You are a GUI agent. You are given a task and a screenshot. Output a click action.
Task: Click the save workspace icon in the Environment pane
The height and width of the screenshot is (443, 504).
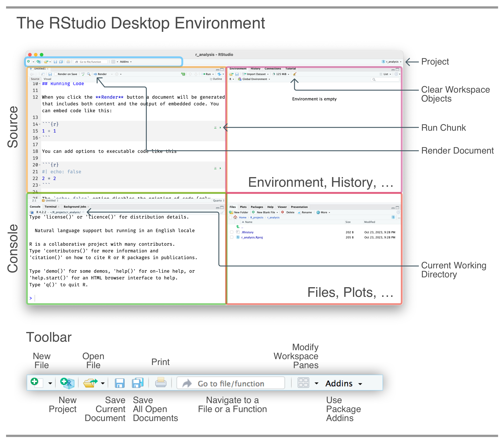[237, 74]
